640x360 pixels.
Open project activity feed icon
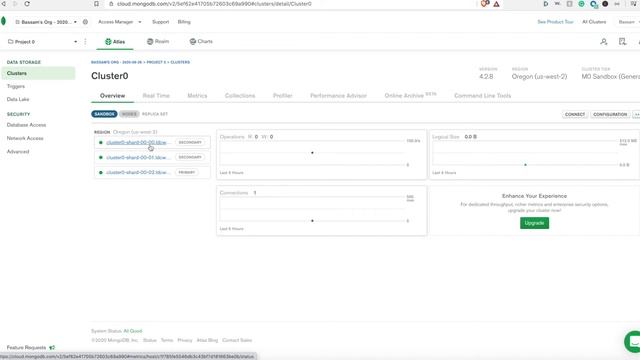click(622, 42)
